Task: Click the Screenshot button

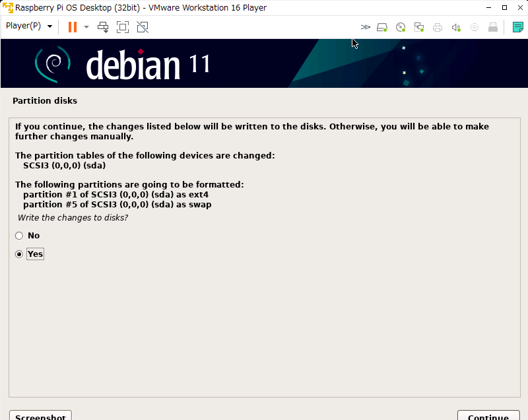Action: [40, 415]
